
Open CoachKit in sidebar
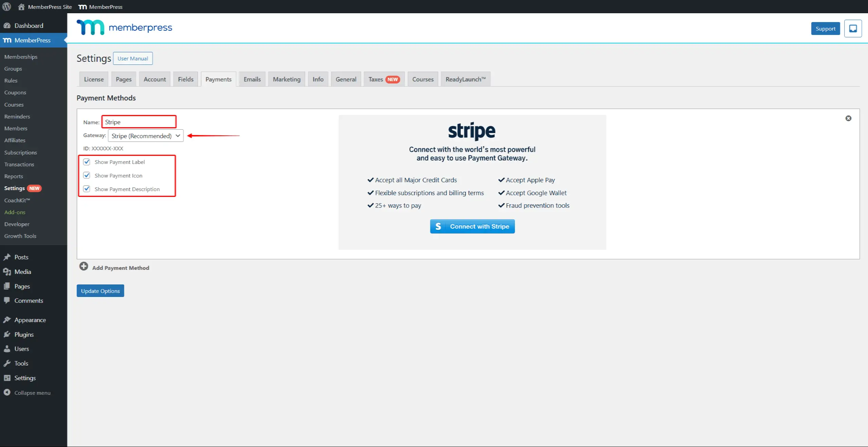tap(17, 200)
